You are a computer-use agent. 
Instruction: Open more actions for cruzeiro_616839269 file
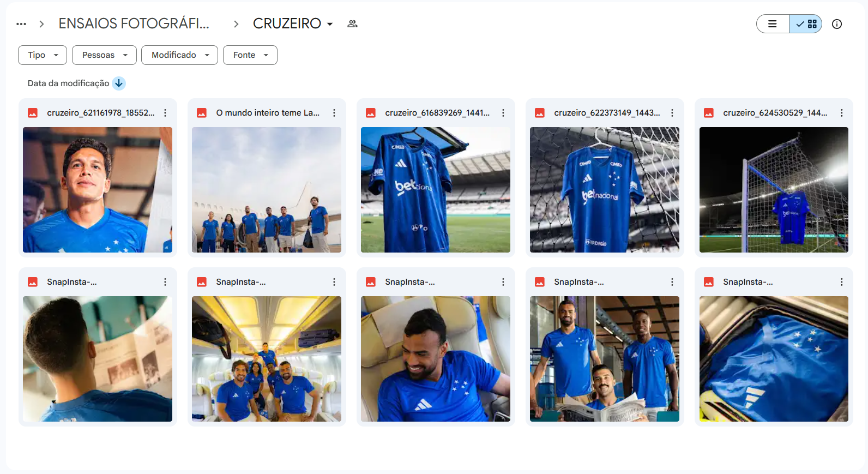pos(503,113)
